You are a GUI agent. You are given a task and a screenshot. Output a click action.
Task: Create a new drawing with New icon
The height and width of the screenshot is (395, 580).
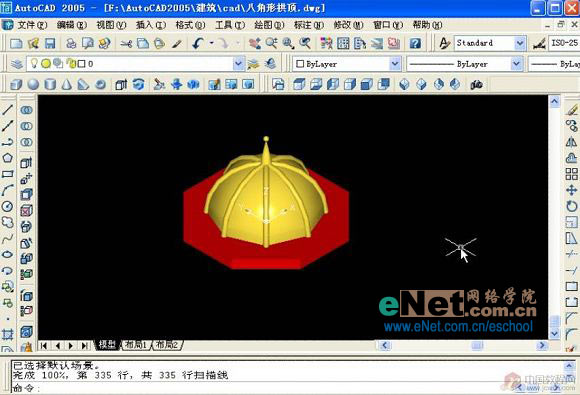[x=16, y=44]
